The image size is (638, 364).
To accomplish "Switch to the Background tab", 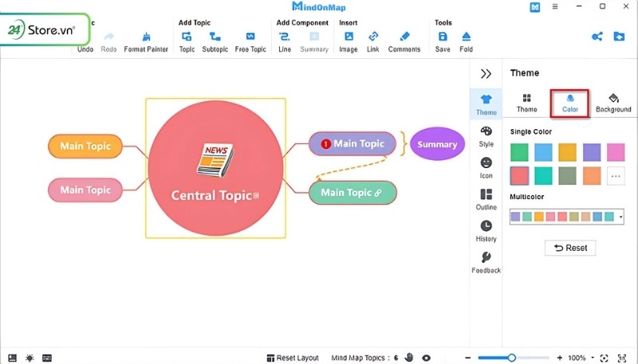I will pos(613,104).
